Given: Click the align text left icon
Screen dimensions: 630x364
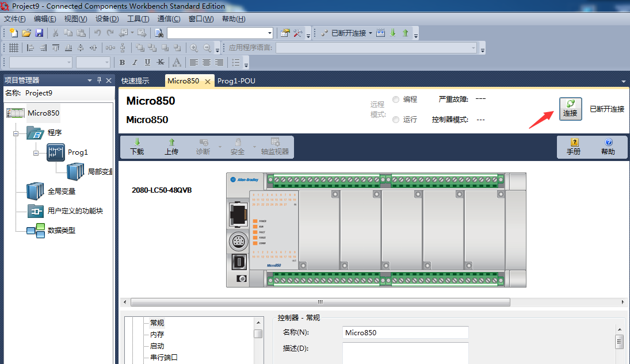Looking at the screenshot, I should click(194, 62).
